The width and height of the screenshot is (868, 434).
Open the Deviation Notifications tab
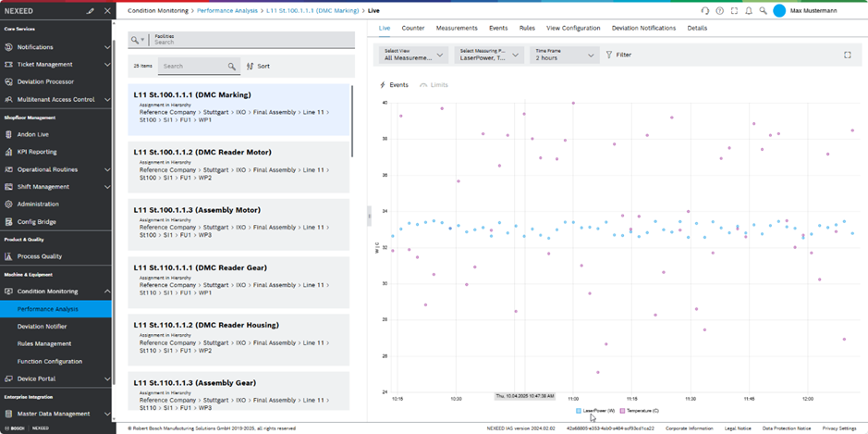pos(643,29)
